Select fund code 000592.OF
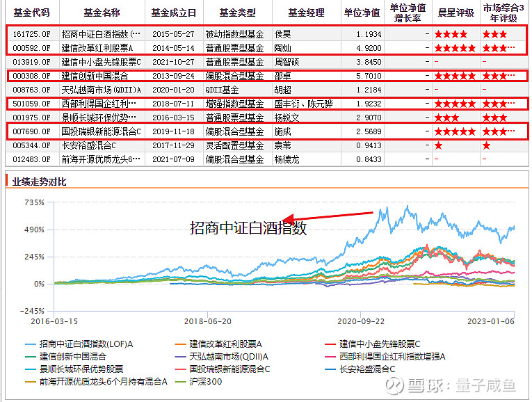The height and width of the screenshot is (402, 532). pyautogui.click(x=31, y=48)
